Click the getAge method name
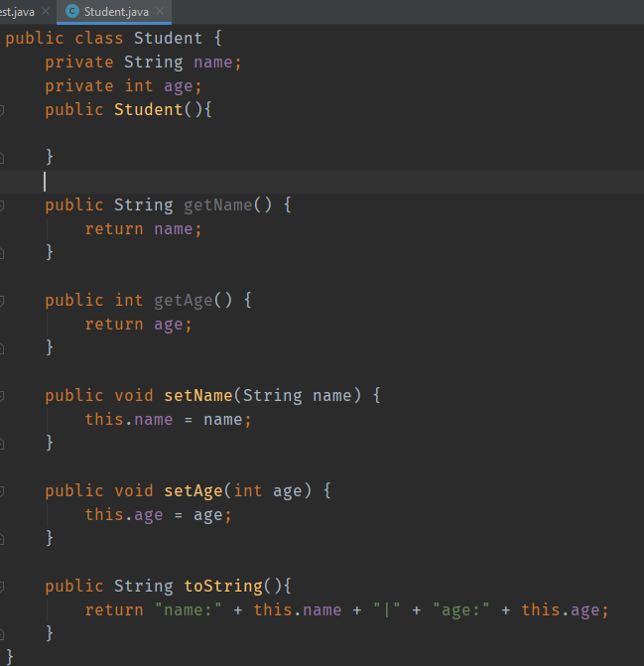Viewport: 644px width, 666px height. [184, 301]
